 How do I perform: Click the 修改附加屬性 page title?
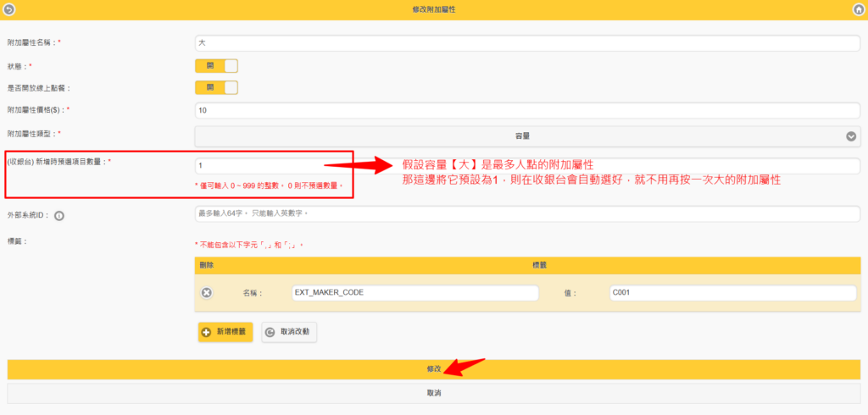pos(434,9)
